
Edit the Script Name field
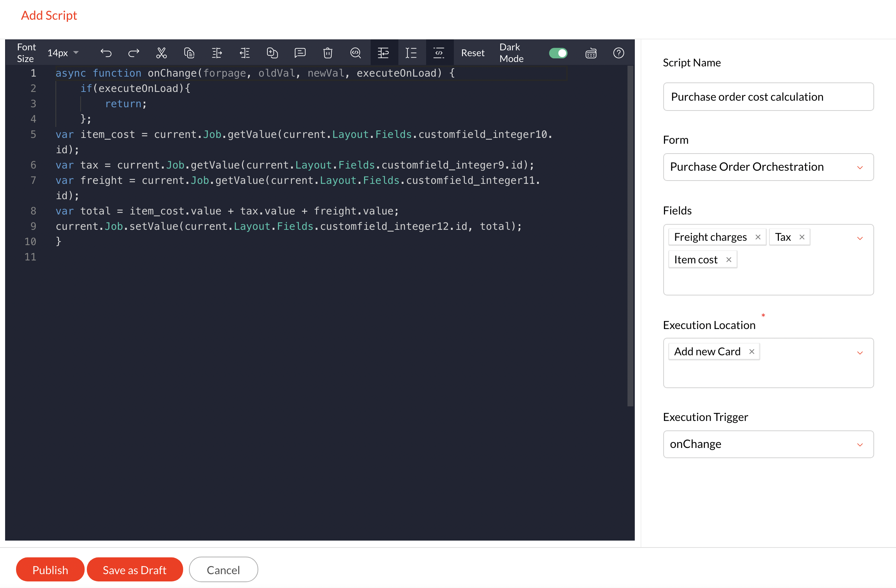(768, 97)
